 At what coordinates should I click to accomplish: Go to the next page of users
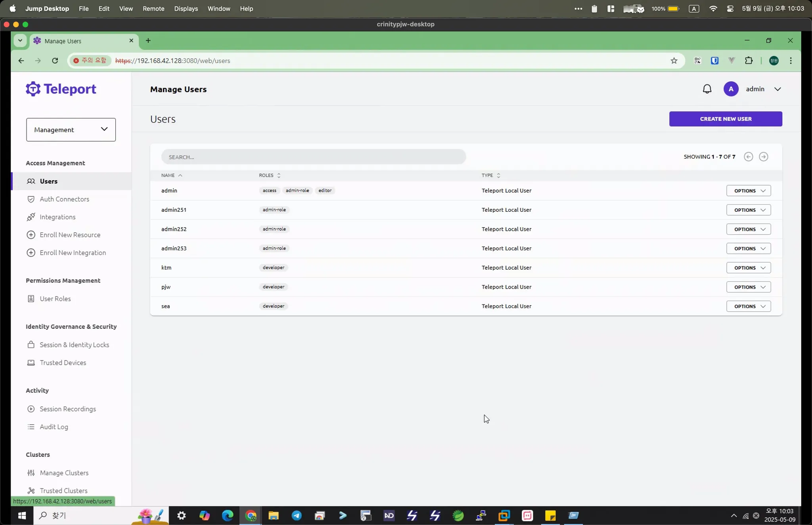(763, 157)
